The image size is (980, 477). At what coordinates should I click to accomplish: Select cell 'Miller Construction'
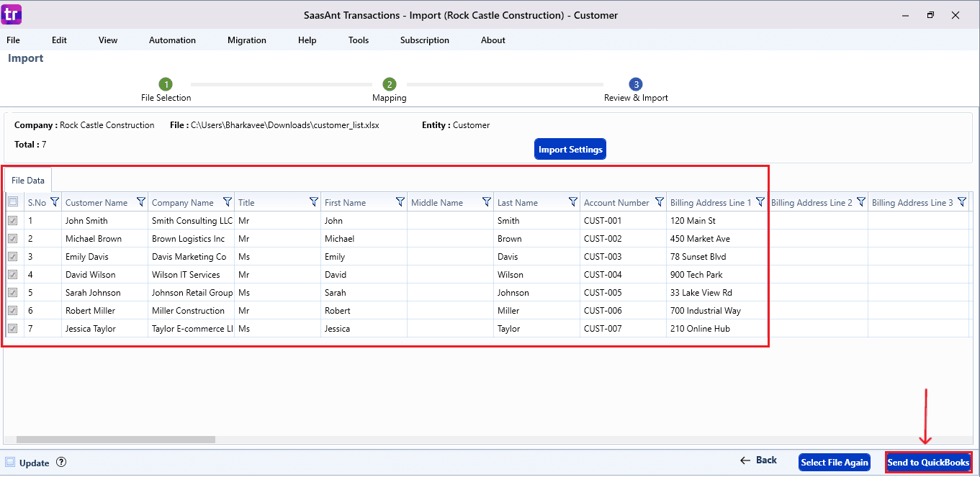[x=192, y=311]
